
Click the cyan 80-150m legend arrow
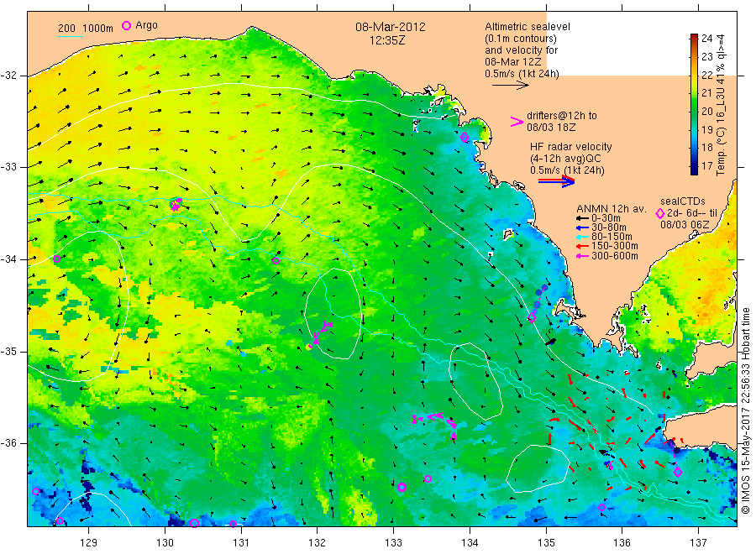(583, 237)
